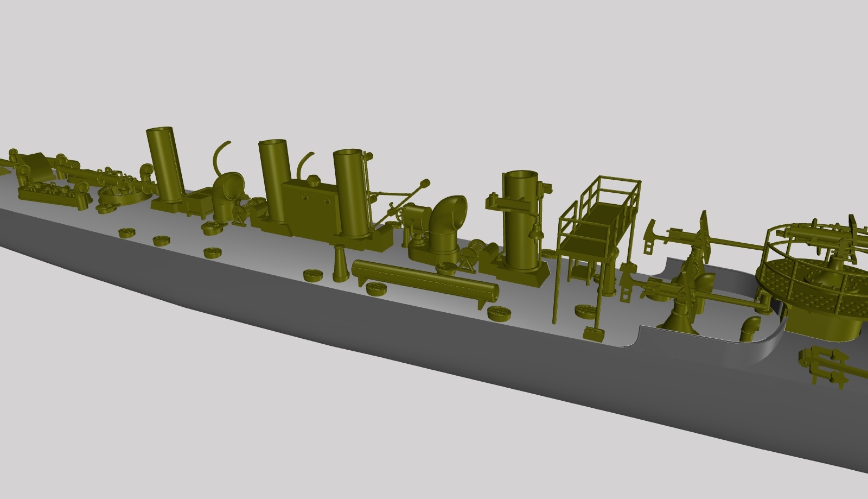868x499 pixels.
Task: Select the searchlight next to the large ventilator
Action: point(417,217)
